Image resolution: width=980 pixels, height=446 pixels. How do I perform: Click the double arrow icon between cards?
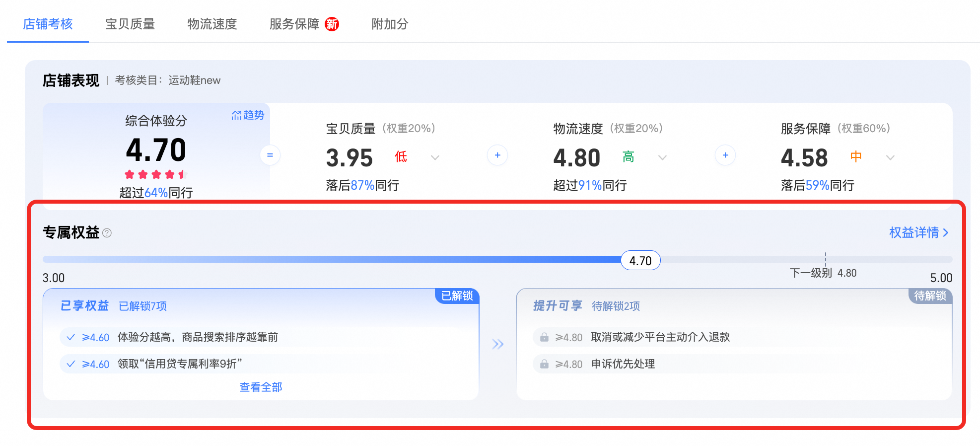click(x=497, y=344)
